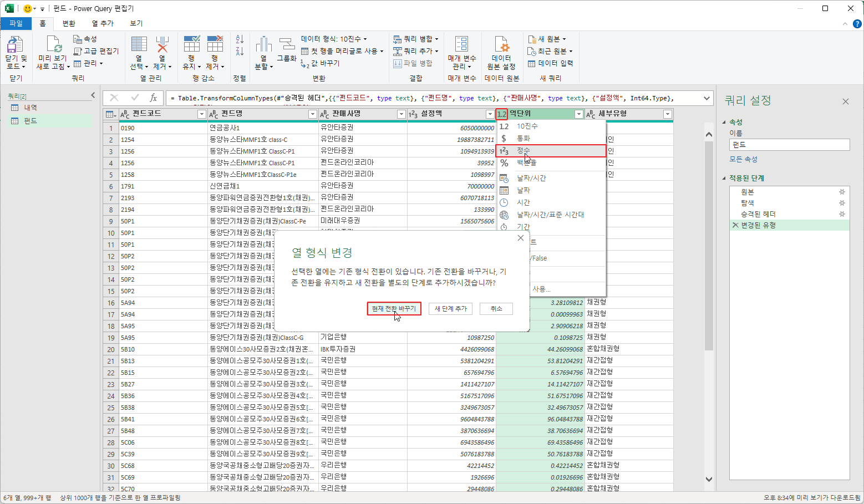864x504 pixels.
Task: Sort descending with the Z-A icon
Action: point(240,52)
